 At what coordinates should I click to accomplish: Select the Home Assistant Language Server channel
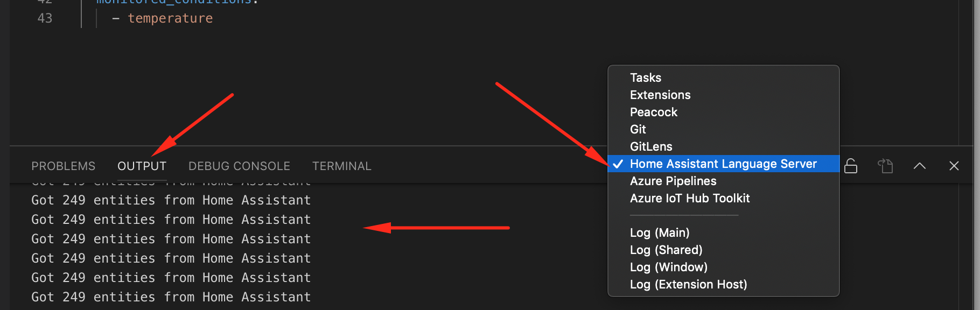[722, 164]
